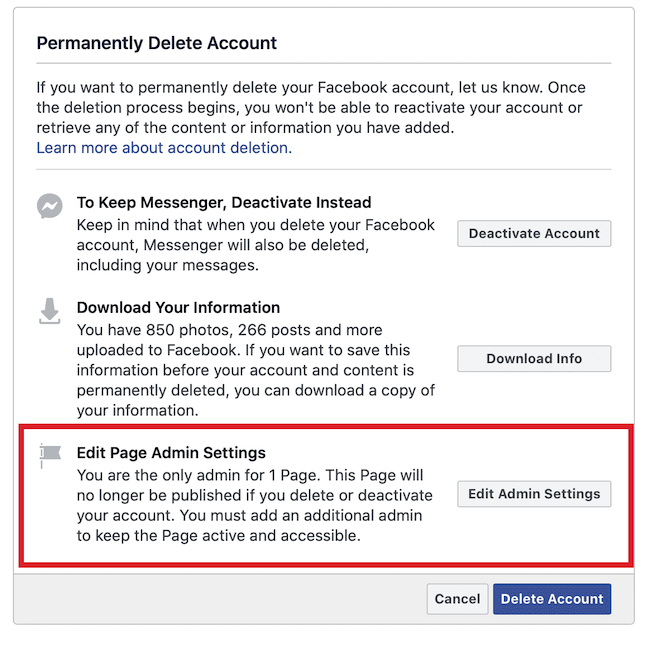Click the gray footer bar left of Cancel
The image size is (650, 646).
(220, 599)
